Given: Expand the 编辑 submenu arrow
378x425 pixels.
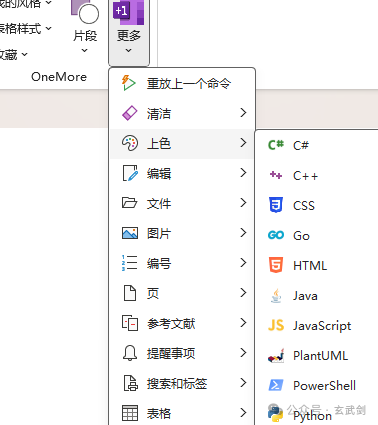Looking at the screenshot, I should coord(243,173).
